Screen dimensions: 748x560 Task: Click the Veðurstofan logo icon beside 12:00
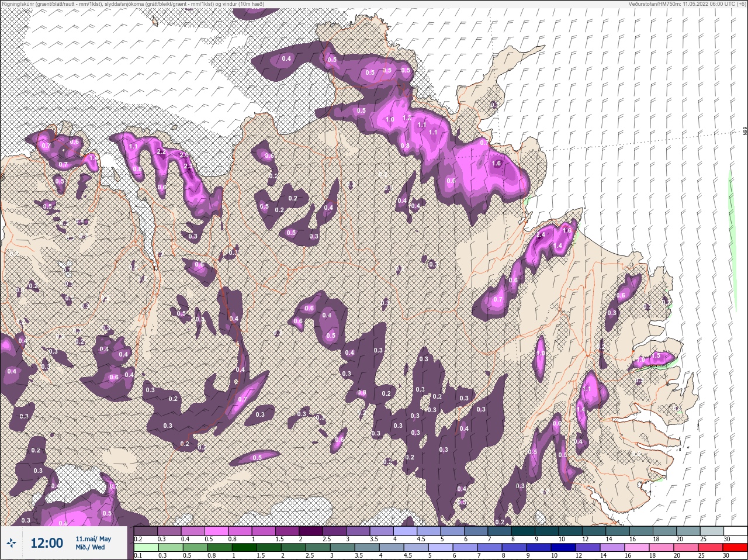[11, 543]
